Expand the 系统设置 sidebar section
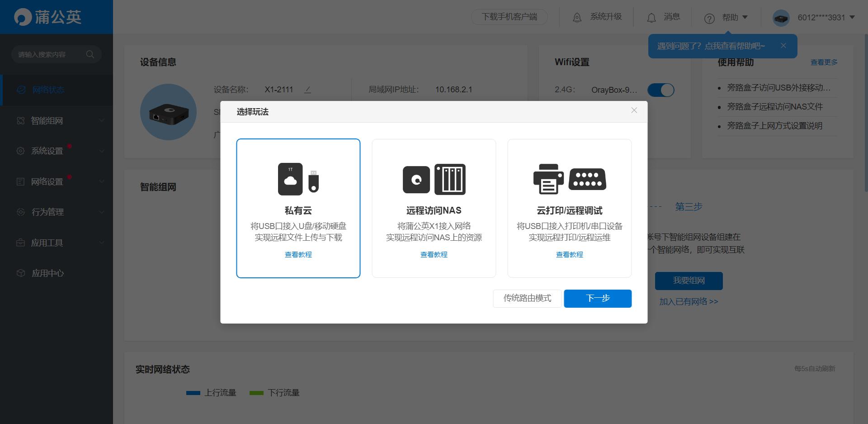868x424 pixels. pyautogui.click(x=57, y=151)
